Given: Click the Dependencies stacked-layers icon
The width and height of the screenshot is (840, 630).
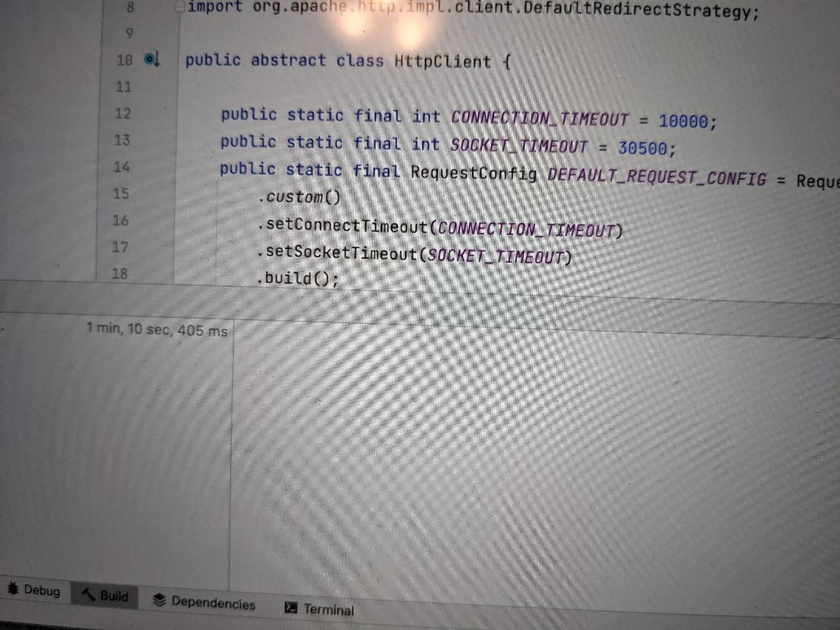Looking at the screenshot, I should [159, 600].
